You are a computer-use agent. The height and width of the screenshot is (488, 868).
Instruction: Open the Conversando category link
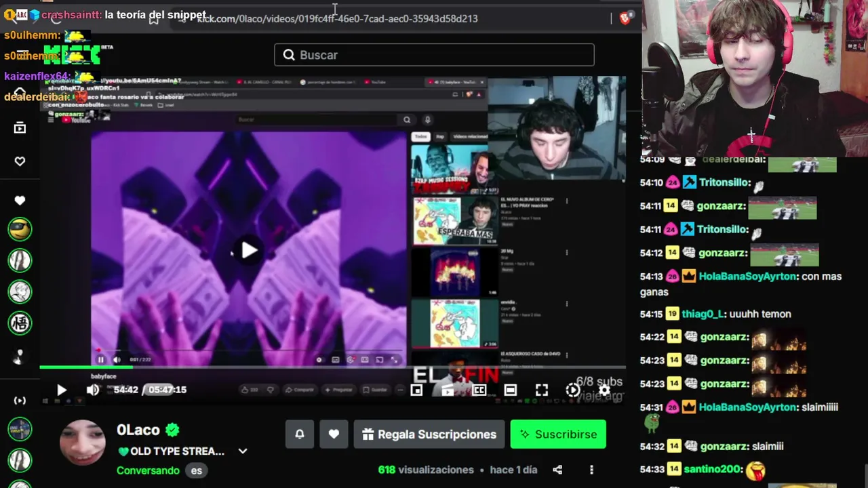148,470
